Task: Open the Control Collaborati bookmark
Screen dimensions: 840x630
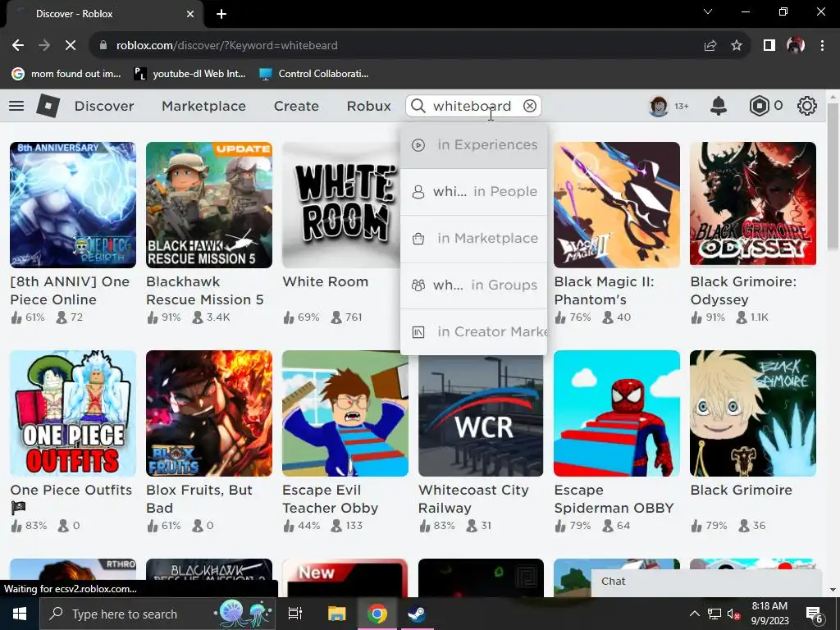Action: click(314, 74)
